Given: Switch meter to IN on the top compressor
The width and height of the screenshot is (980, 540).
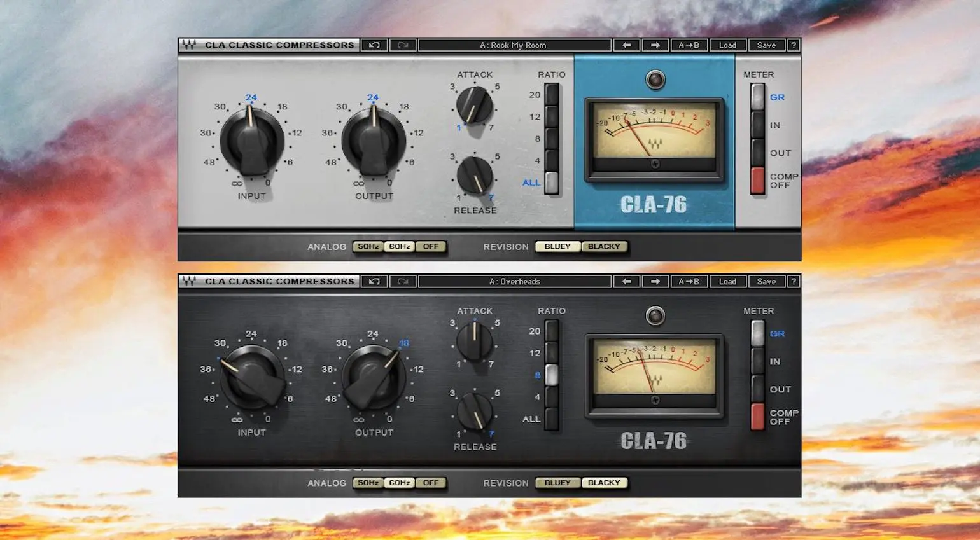Looking at the screenshot, I should coord(756,125).
